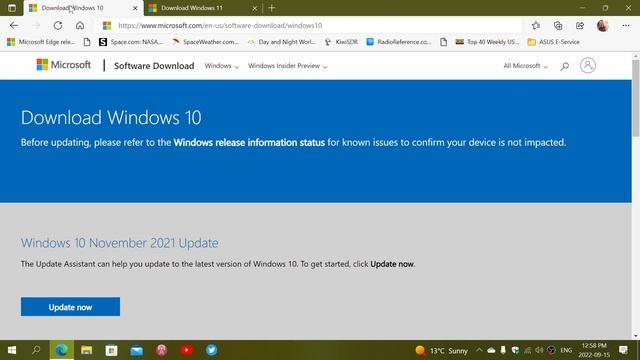Close the Download Windows 11 tab
This screenshot has width=640, height=360.
(255, 8)
